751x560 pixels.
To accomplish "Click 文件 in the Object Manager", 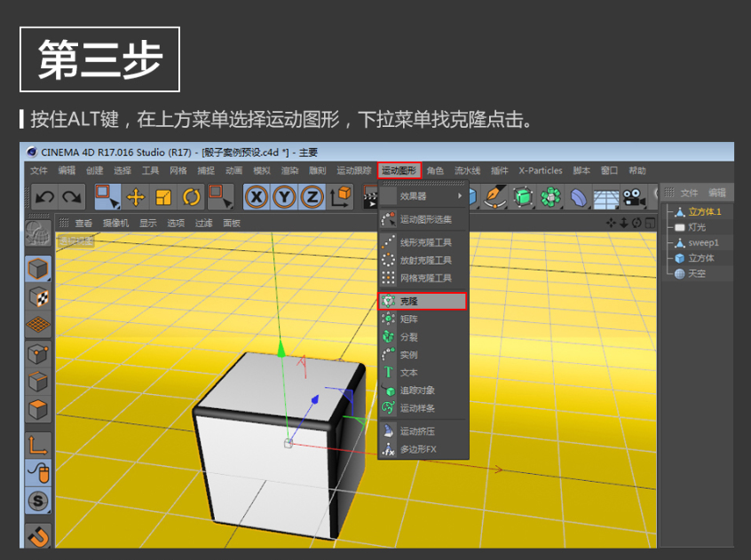I will (689, 193).
